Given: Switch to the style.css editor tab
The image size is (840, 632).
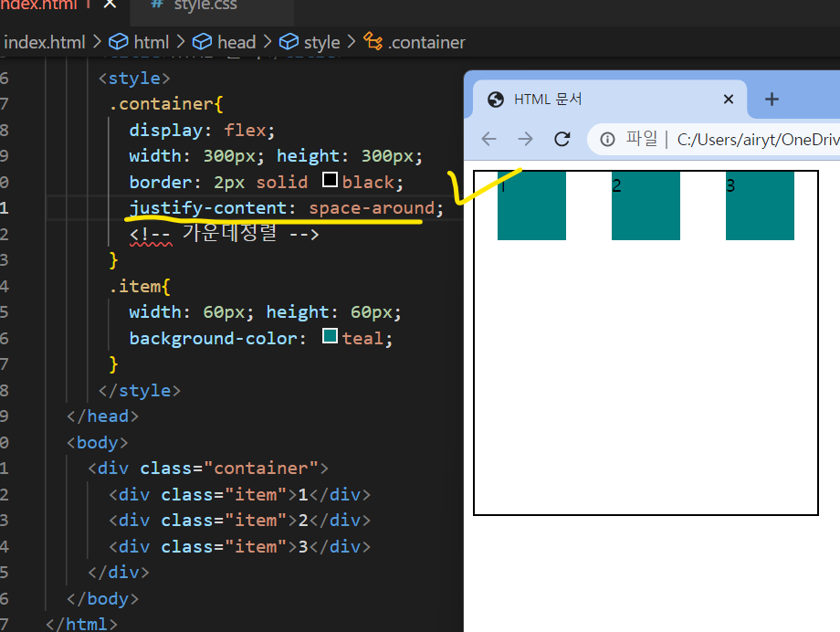Looking at the screenshot, I should pyautogui.click(x=205, y=5).
